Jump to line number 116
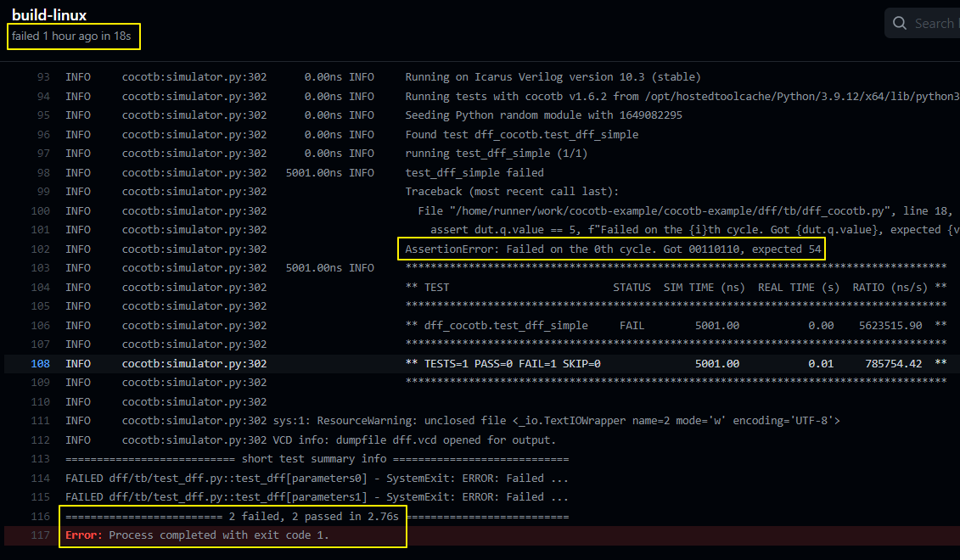The image size is (960, 560). [x=40, y=516]
